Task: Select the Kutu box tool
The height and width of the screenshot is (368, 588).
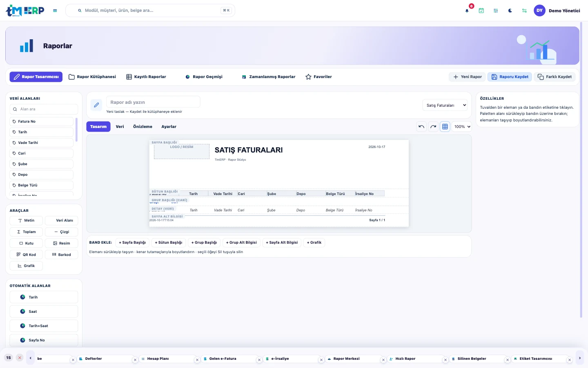Action: click(26, 243)
